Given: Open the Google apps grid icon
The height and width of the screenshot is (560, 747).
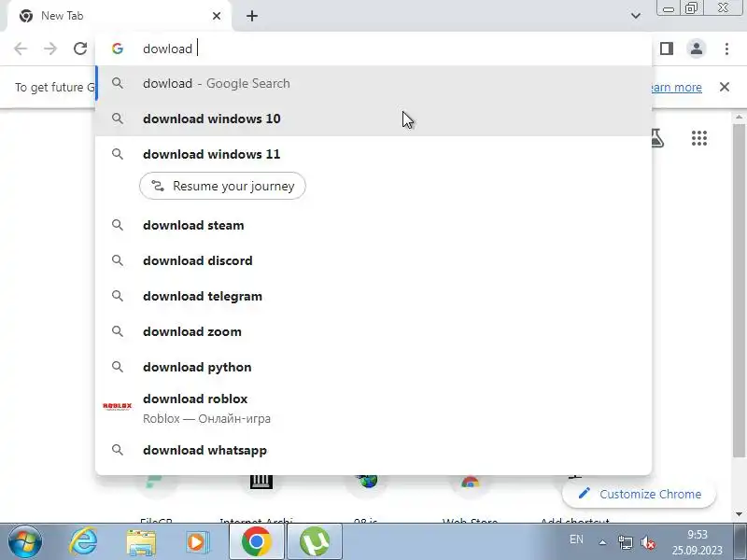Looking at the screenshot, I should [698, 138].
